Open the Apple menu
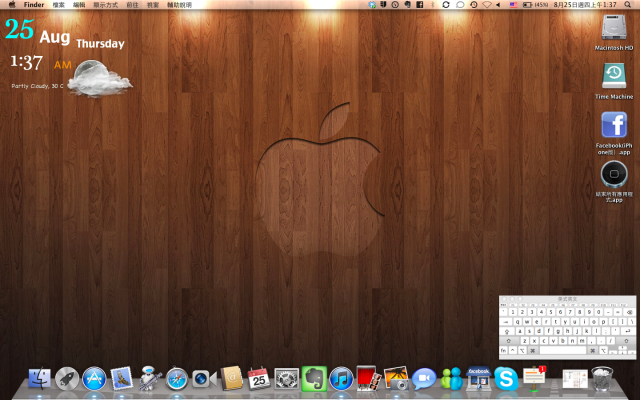Screen dimensions: 640x400 point(12,5)
